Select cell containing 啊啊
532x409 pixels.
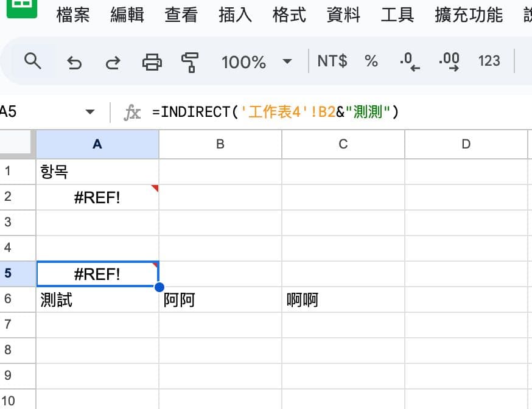[x=343, y=299]
